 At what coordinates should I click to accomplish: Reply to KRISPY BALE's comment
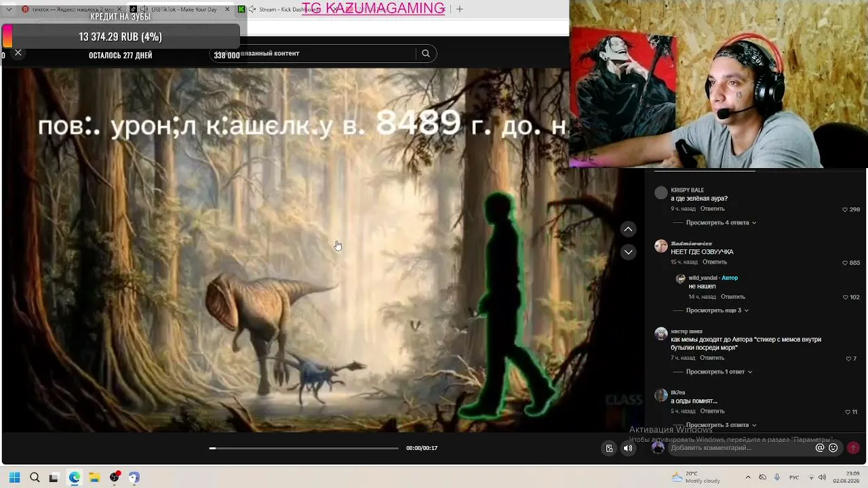tap(713, 209)
